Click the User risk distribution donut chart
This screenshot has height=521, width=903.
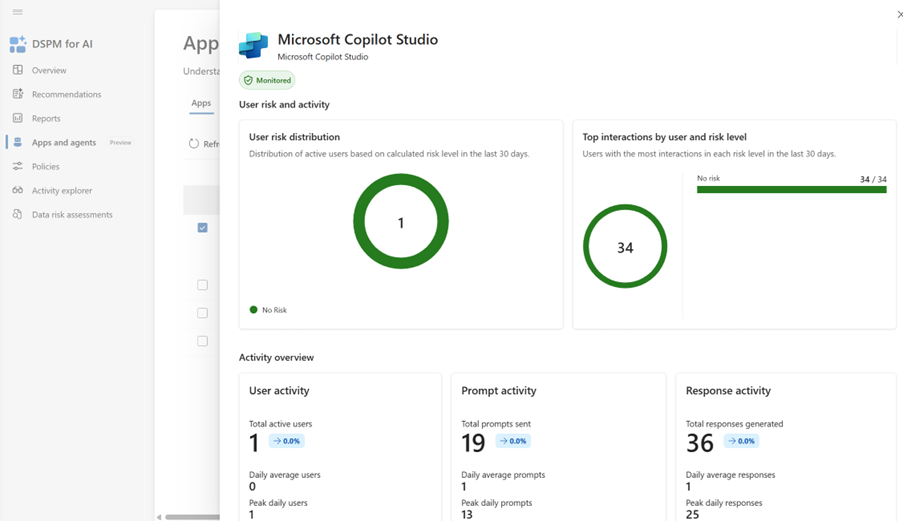coord(401,222)
